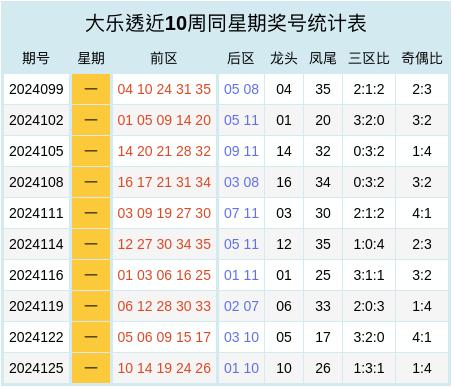452x387 pixels.
Task: Select the 三区比 column header
Action: (369, 58)
